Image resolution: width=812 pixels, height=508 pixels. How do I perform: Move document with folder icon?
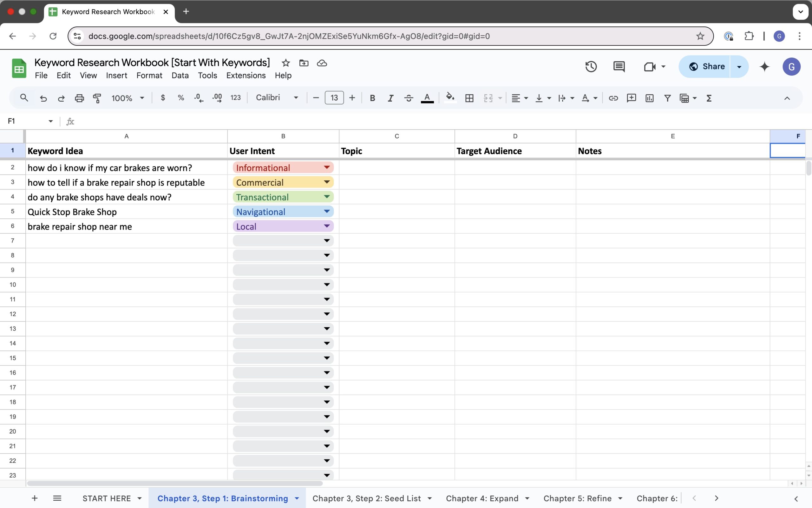tap(304, 63)
